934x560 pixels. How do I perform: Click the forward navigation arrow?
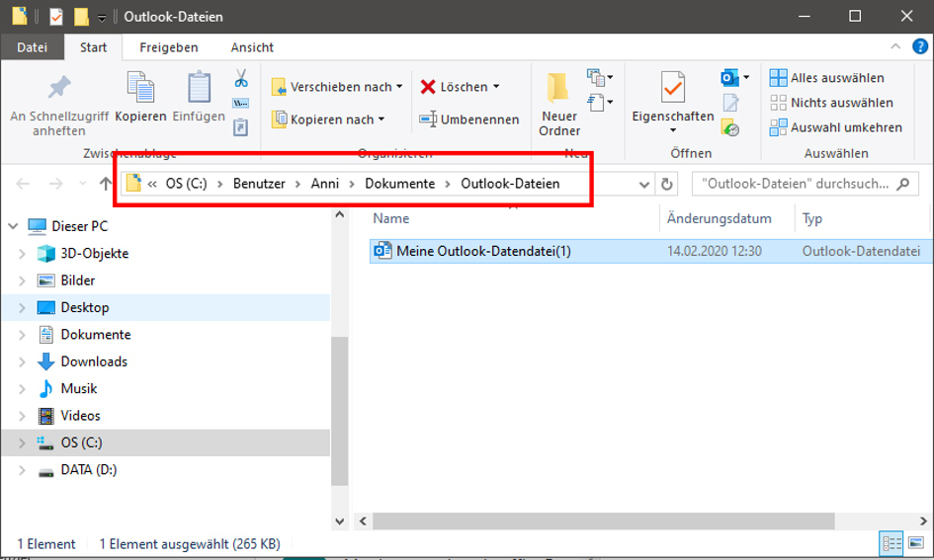point(56,184)
